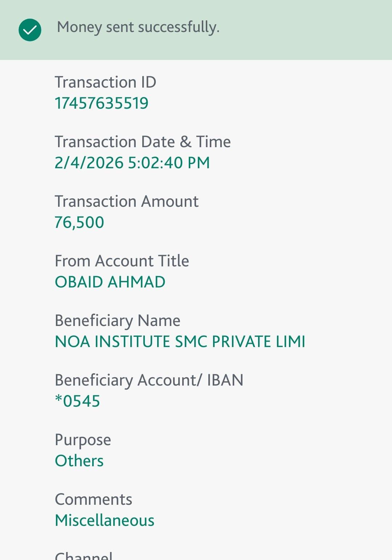Tap the NOA INSTITUTE SMC PRIVATE LIMI value
Viewport: 392px width, 560px height.
[180, 342]
